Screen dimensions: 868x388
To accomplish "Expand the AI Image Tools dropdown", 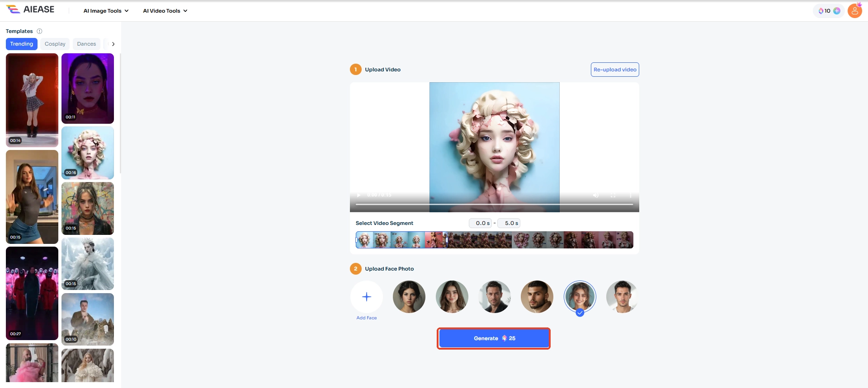I will click(x=106, y=11).
